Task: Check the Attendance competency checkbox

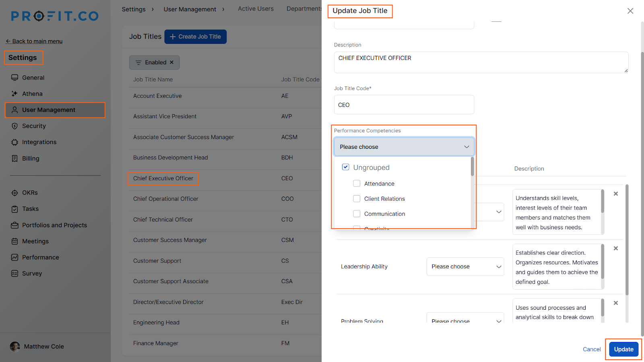Action: 357,183
